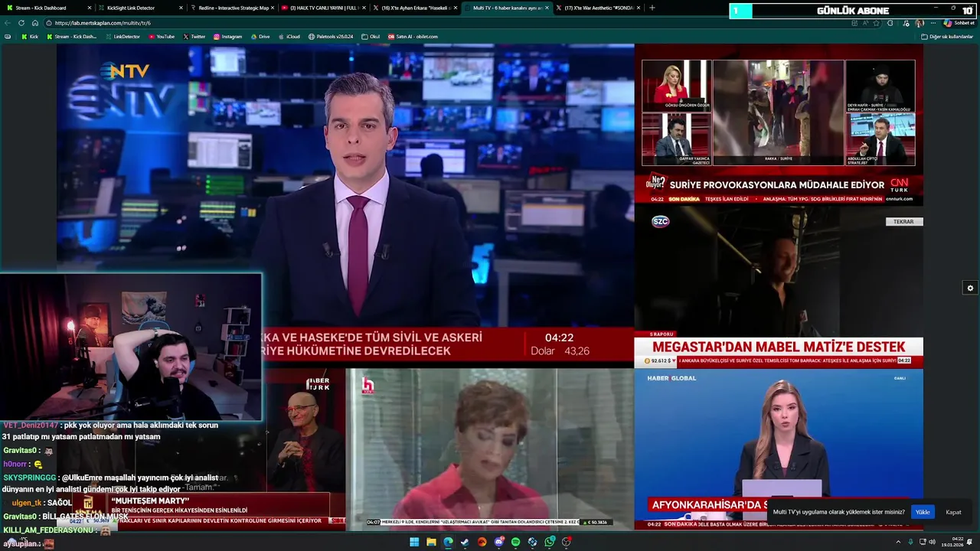Viewport: 980px width, 551px height.
Task: Open the browser profile avatar
Action: 920,23
